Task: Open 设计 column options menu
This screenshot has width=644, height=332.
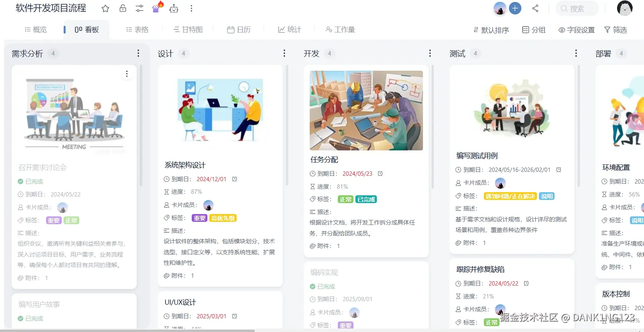Action: tap(284, 53)
